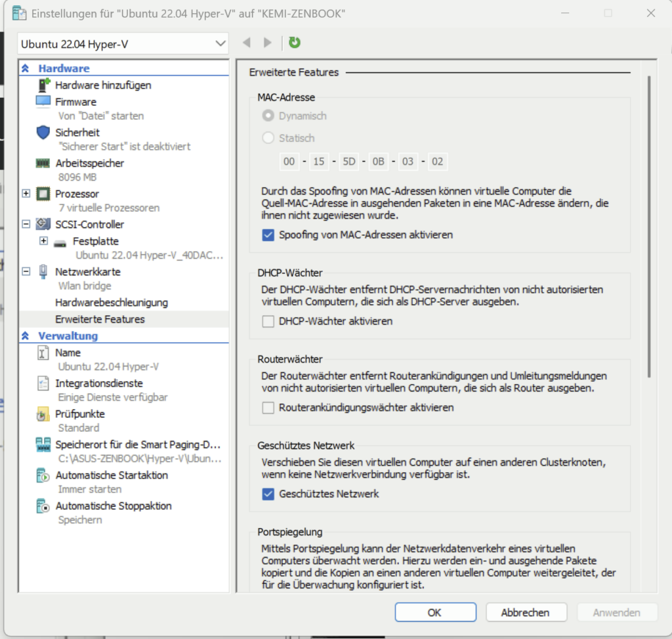Viewport: 672px width, 639px height.
Task: Collapse the Netzwerkkarte tree node
Action: (26, 271)
